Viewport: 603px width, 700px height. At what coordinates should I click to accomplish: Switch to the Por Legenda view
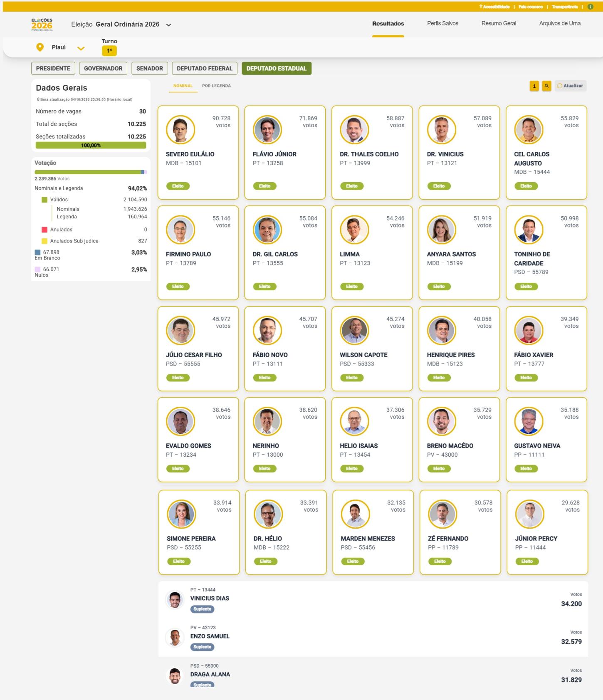tap(216, 86)
